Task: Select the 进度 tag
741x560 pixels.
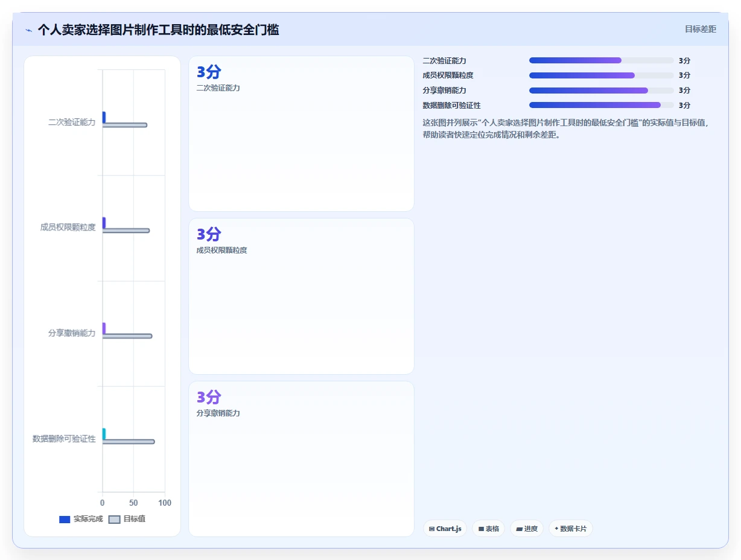Action: coord(527,529)
